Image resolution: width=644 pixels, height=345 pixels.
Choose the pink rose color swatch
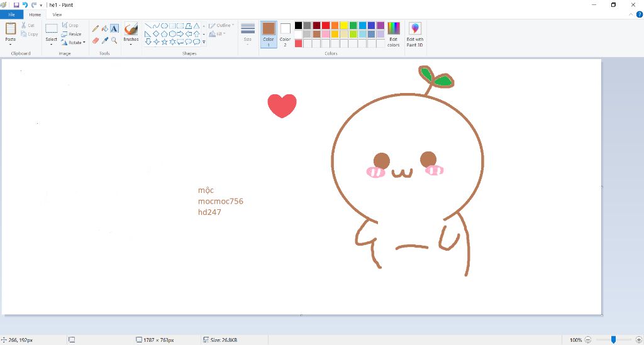[326, 34]
